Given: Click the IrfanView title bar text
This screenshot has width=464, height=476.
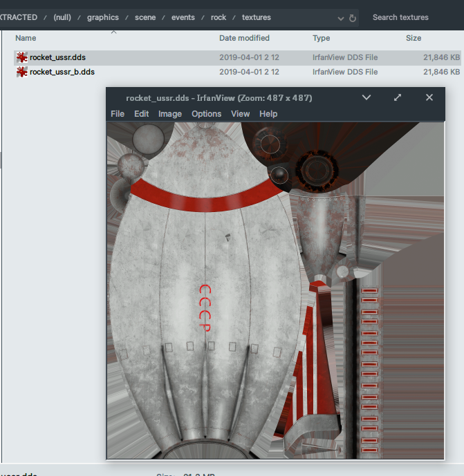Looking at the screenshot, I should pos(219,98).
